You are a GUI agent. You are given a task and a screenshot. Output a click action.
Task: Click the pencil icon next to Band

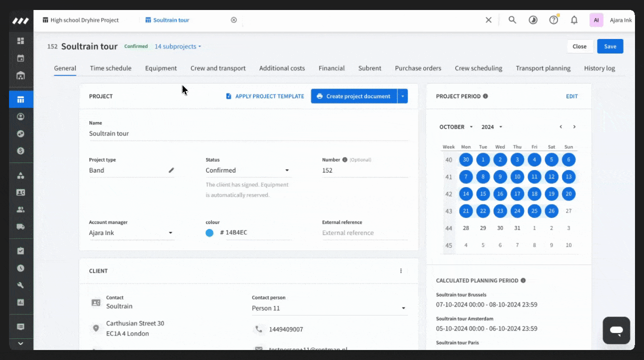pyautogui.click(x=171, y=170)
